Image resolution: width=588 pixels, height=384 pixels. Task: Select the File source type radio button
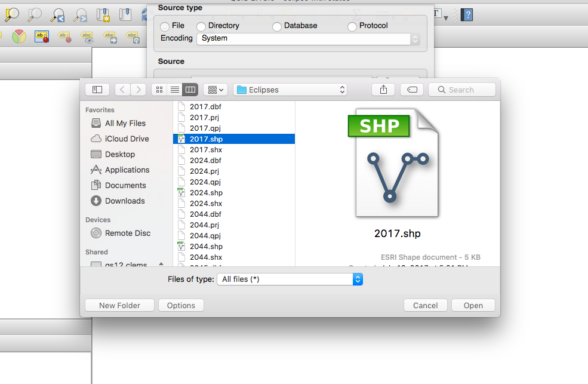(x=165, y=27)
